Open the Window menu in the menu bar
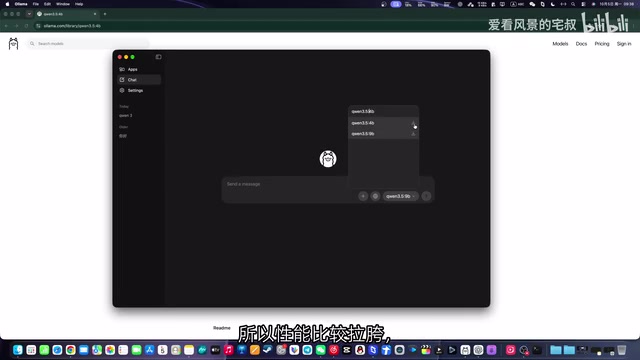Viewport: 640px width, 360px height. (63, 4)
